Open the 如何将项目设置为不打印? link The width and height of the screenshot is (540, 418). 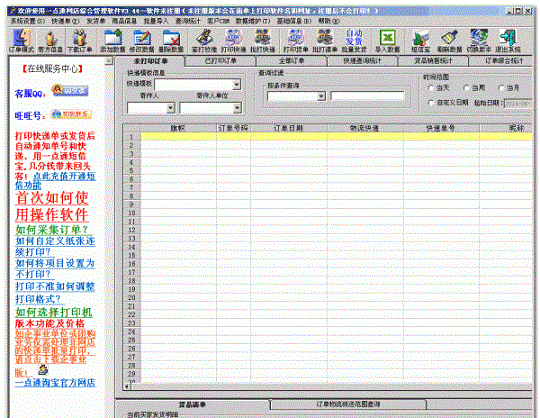pos(55,269)
